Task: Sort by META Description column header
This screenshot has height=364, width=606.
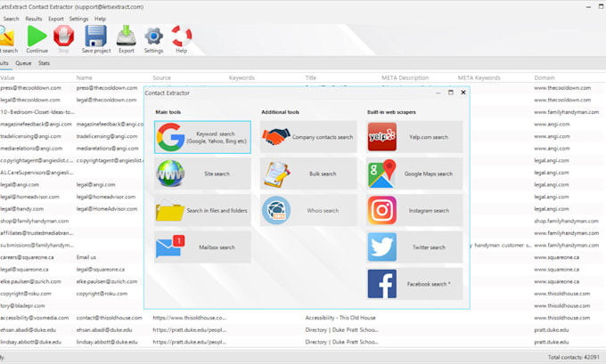Action: point(405,77)
